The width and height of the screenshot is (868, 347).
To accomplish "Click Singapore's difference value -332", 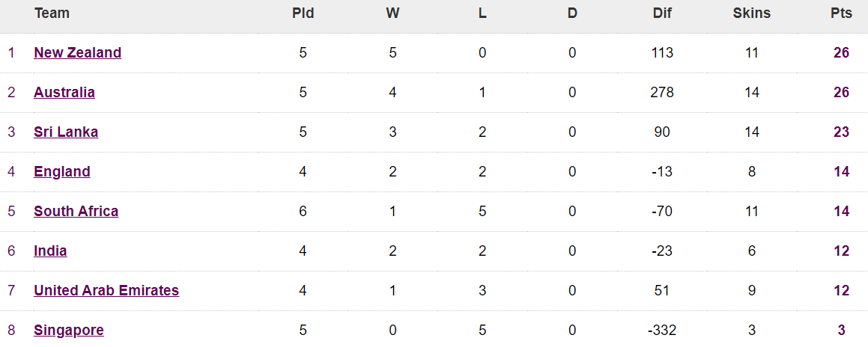I will (x=662, y=330).
